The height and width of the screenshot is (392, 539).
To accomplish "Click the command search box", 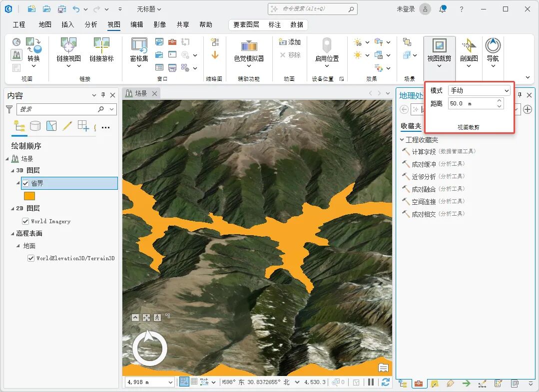I will pyautogui.click(x=313, y=9).
